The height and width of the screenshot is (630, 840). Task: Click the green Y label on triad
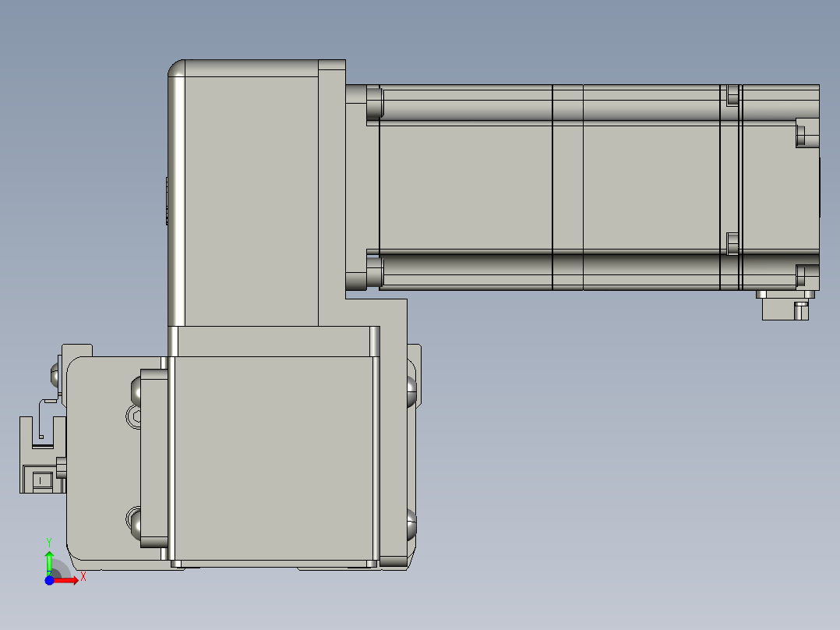(49, 543)
